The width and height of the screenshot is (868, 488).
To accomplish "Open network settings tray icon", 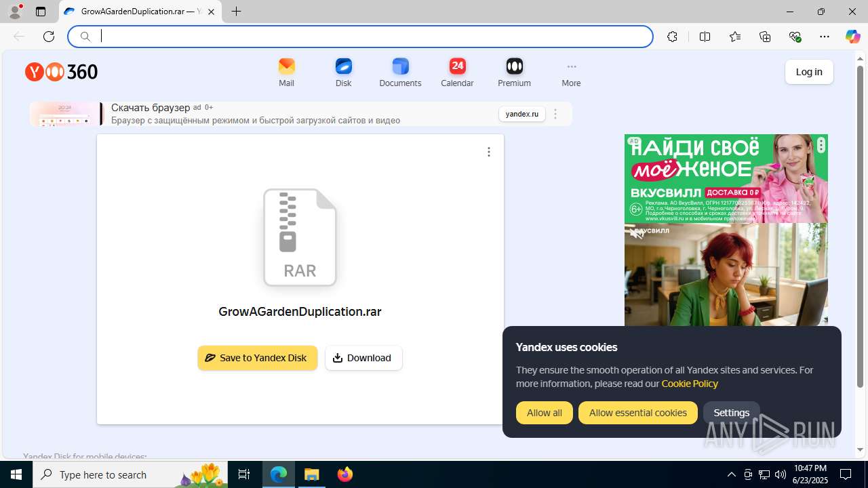I will [x=764, y=474].
